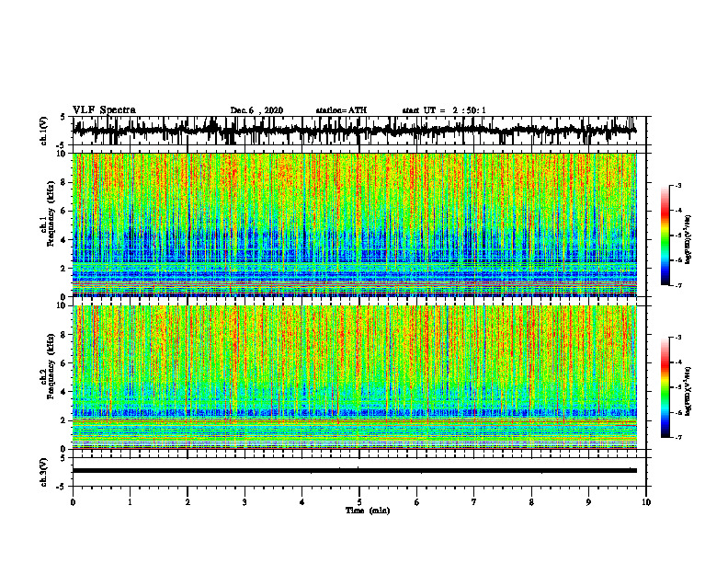
Task: Click the ch.3 voltage trace bar
Action: point(355,471)
